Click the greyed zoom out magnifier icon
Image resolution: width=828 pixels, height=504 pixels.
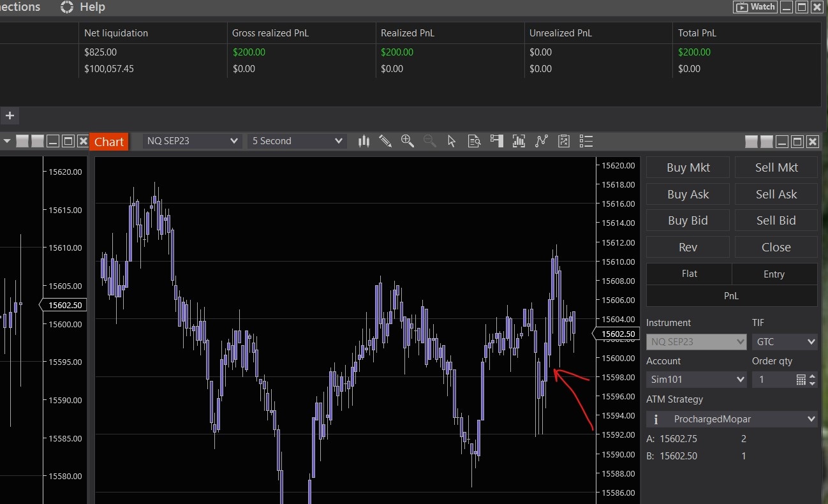tap(430, 141)
